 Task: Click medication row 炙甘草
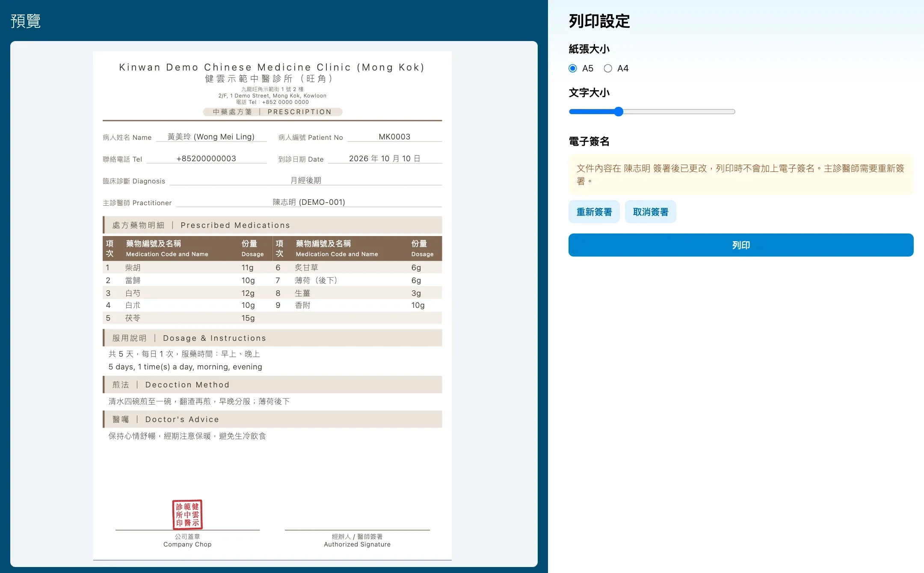[357, 267]
